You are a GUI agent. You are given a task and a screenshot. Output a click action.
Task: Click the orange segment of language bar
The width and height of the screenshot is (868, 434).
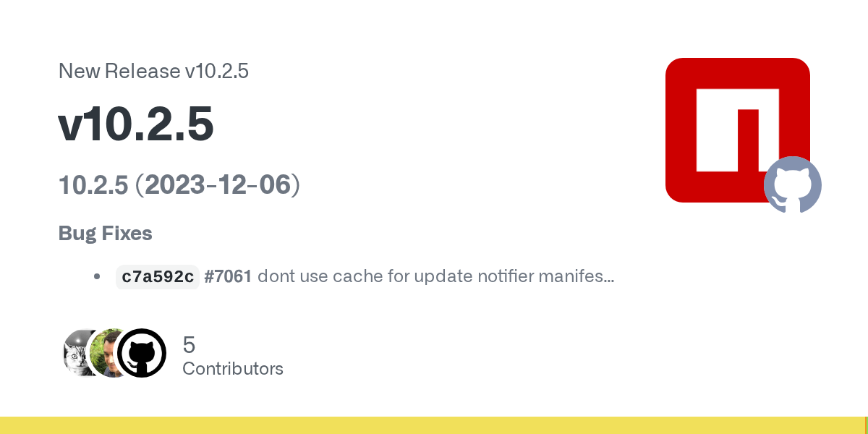[867, 425]
